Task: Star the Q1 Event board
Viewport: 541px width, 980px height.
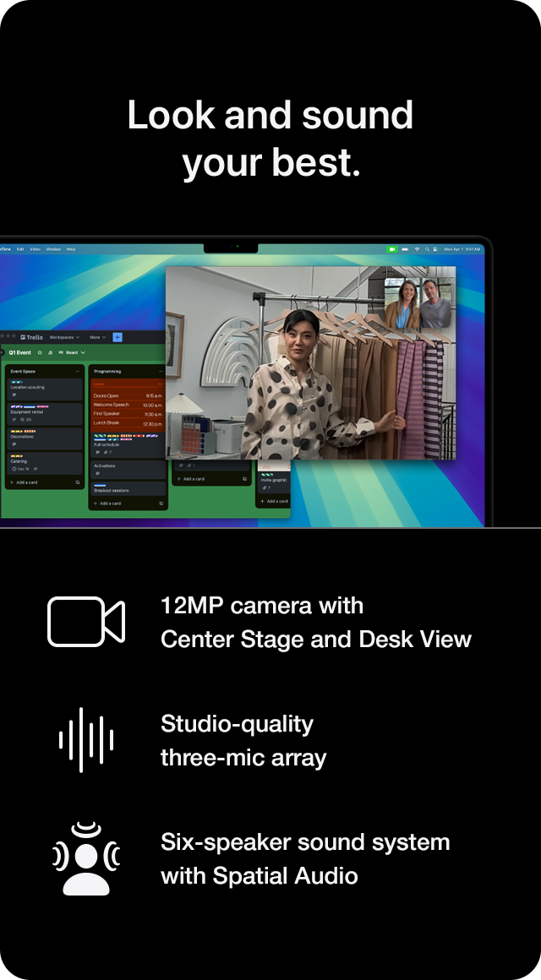Action: coord(40,352)
